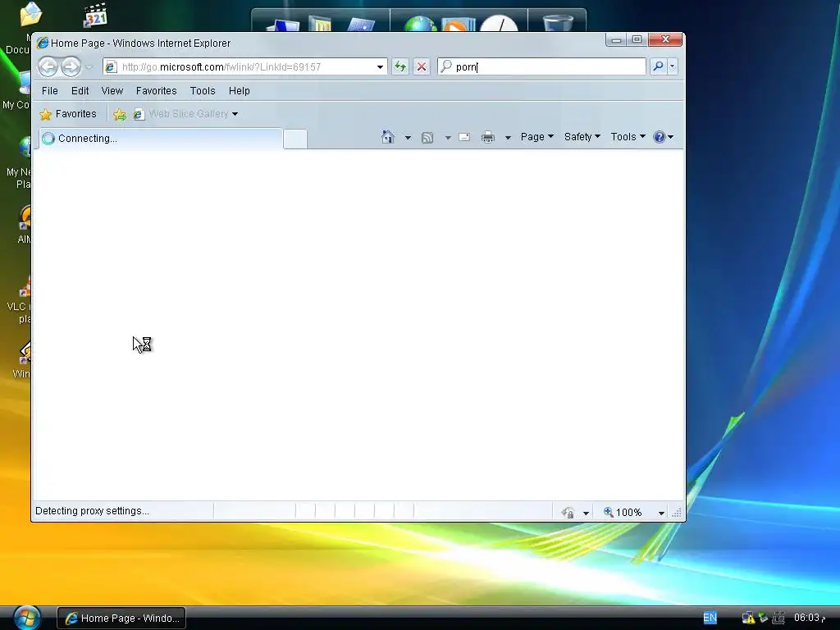Open Favorites center with star button
840x630 pixels.
click(68, 114)
